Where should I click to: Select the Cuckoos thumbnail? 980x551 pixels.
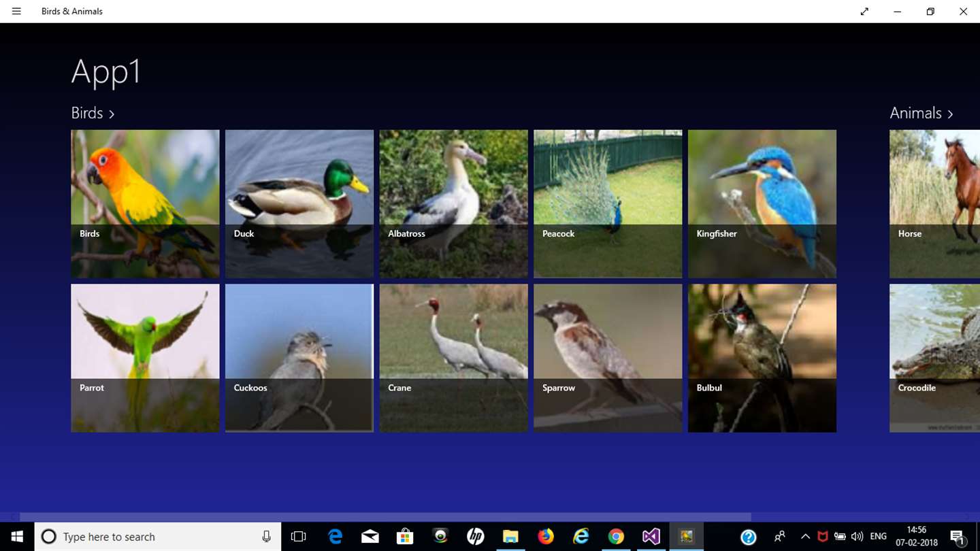point(299,358)
